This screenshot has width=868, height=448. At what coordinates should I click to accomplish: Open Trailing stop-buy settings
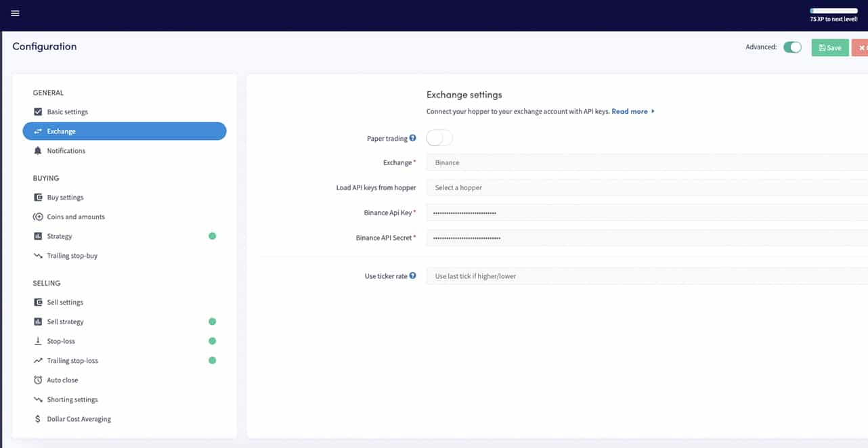pyautogui.click(x=125, y=256)
